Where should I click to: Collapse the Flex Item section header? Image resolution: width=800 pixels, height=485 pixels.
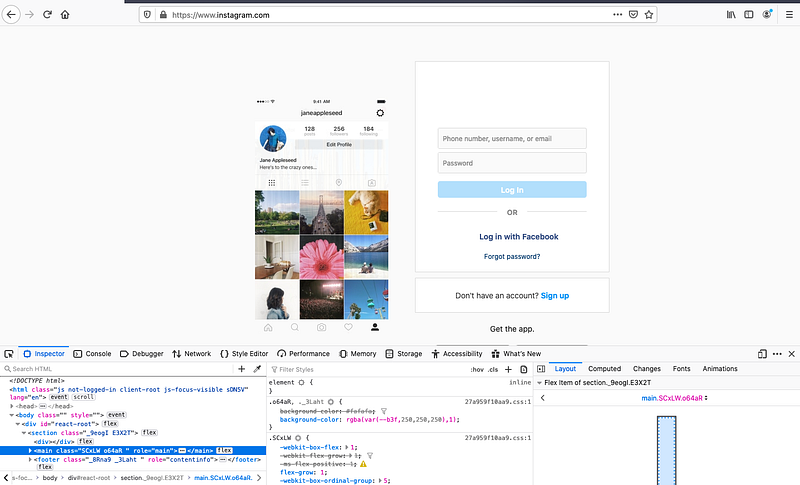(x=539, y=382)
